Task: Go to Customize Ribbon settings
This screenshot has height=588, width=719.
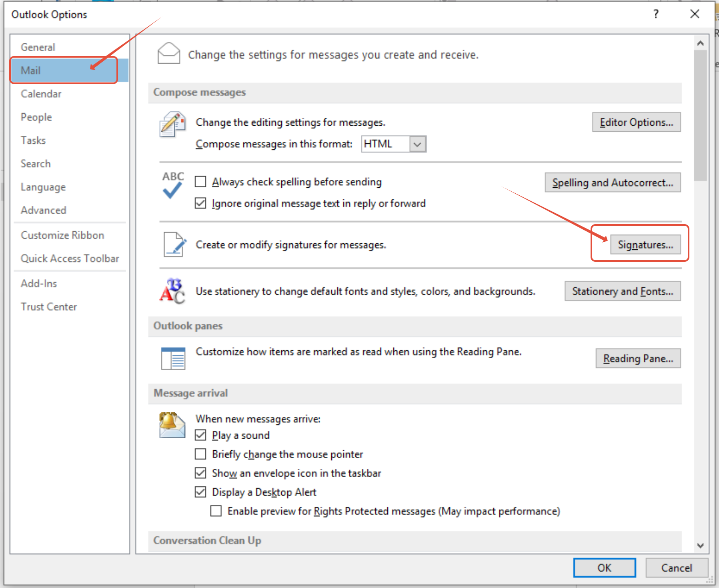Action: pos(69,235)
